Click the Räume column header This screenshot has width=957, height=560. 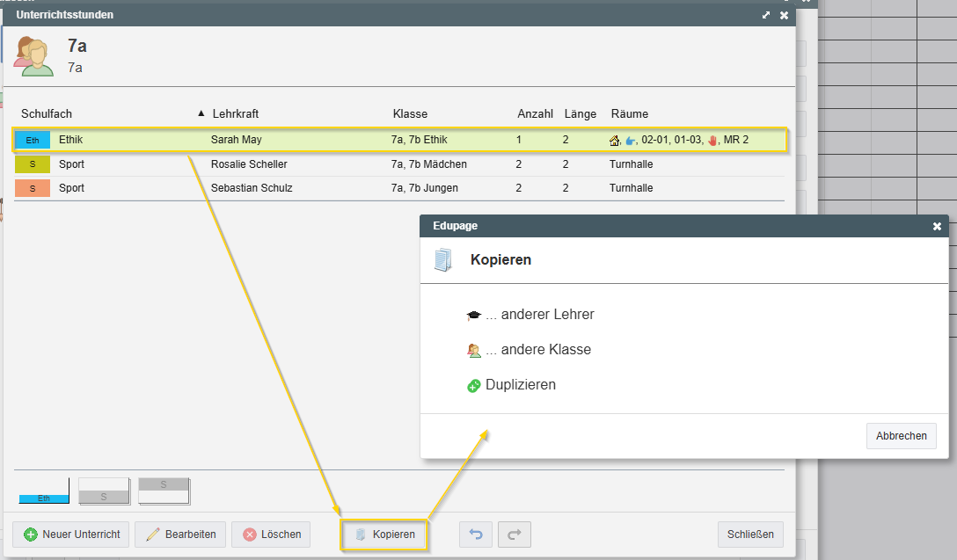[629, 114]
